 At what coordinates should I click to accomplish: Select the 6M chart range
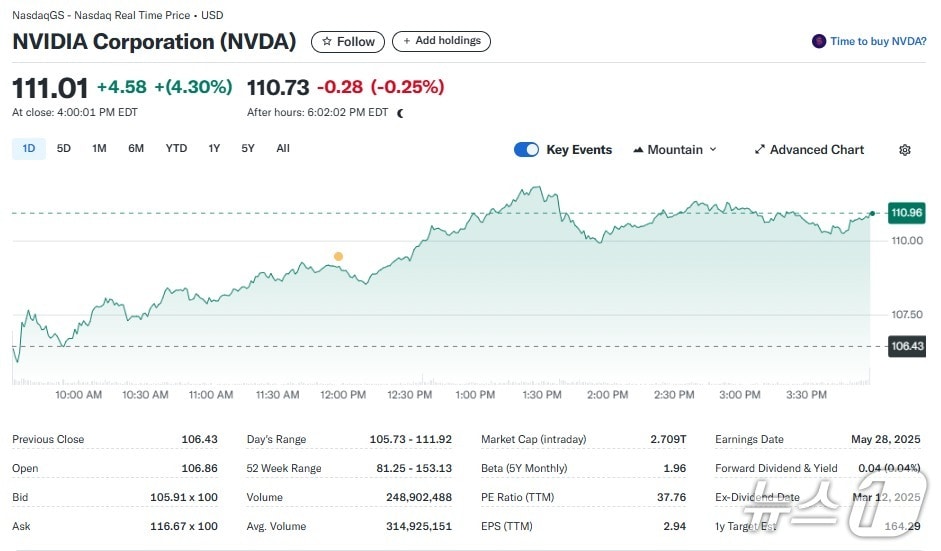pos(136,149)
